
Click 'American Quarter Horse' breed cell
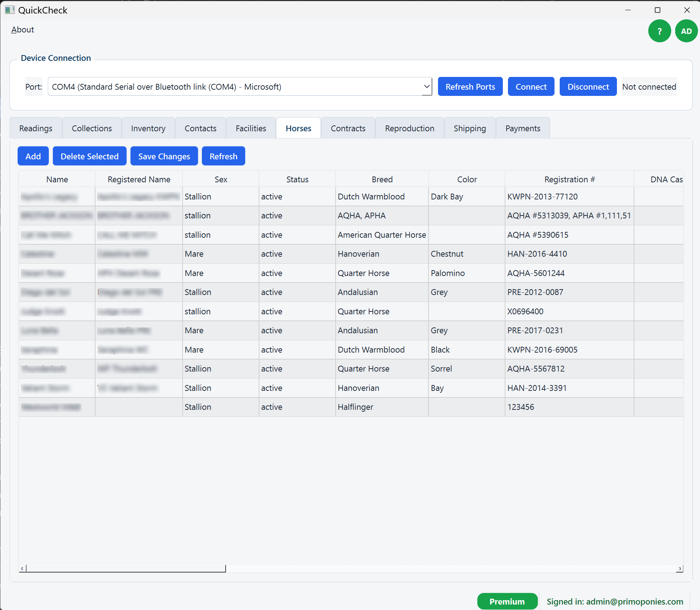[x=382, y=235]
